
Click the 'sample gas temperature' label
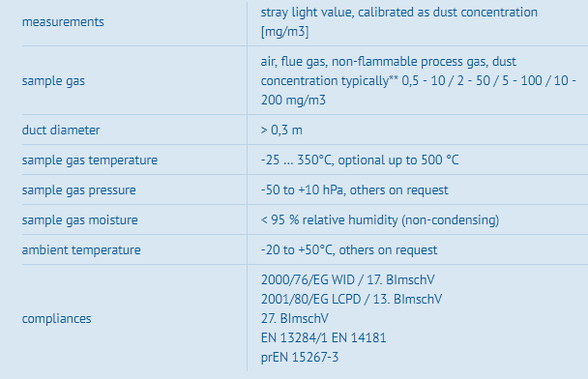(90, 160)
